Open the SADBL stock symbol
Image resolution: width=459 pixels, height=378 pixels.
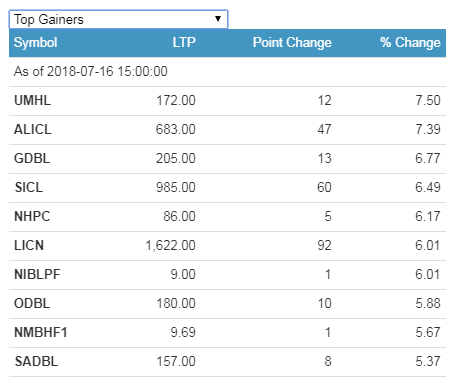coord(36,361)
